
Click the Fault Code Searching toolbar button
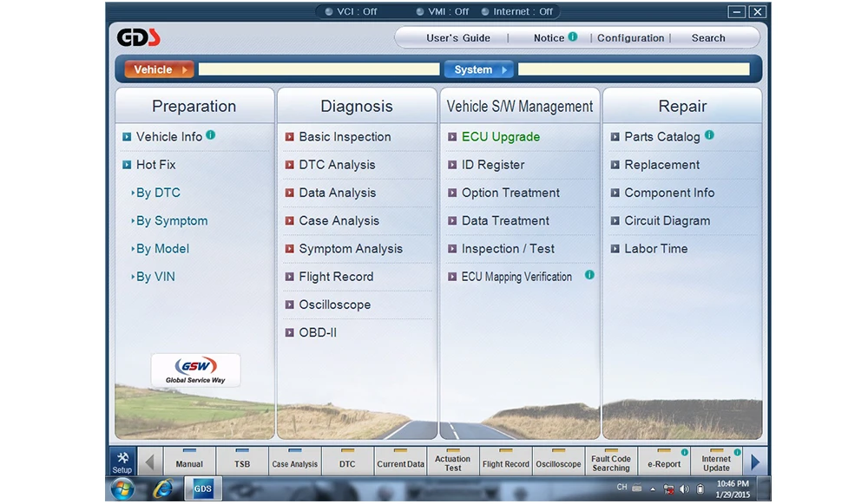611,461
